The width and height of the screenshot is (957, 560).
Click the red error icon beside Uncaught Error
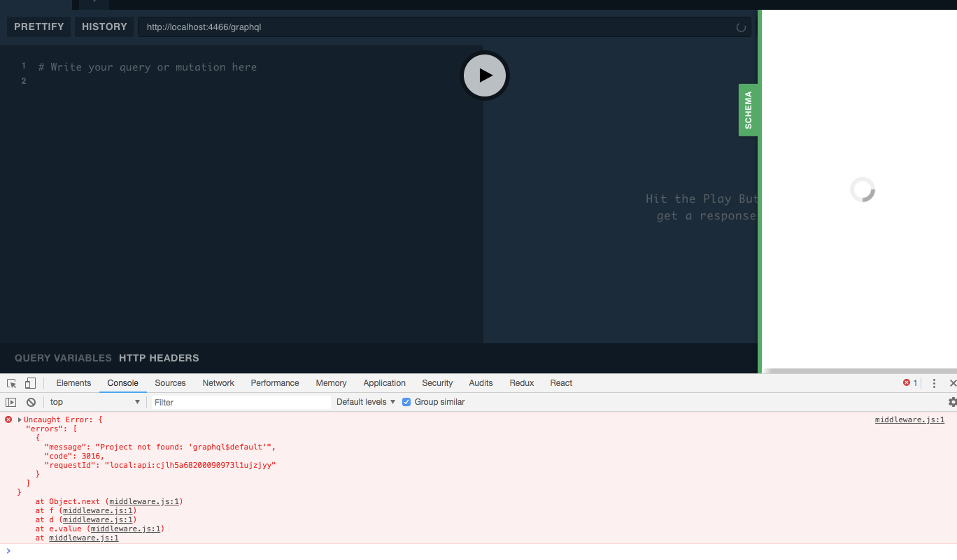coord(8,419)
